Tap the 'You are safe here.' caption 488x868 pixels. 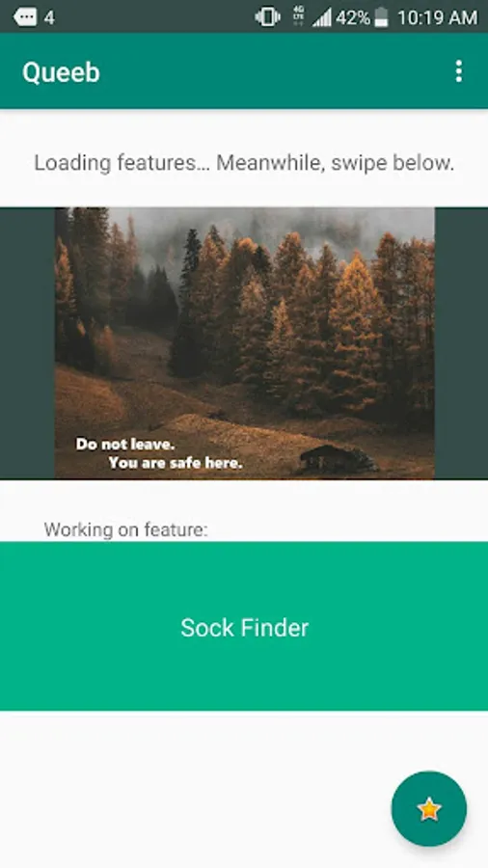(176, 463)
